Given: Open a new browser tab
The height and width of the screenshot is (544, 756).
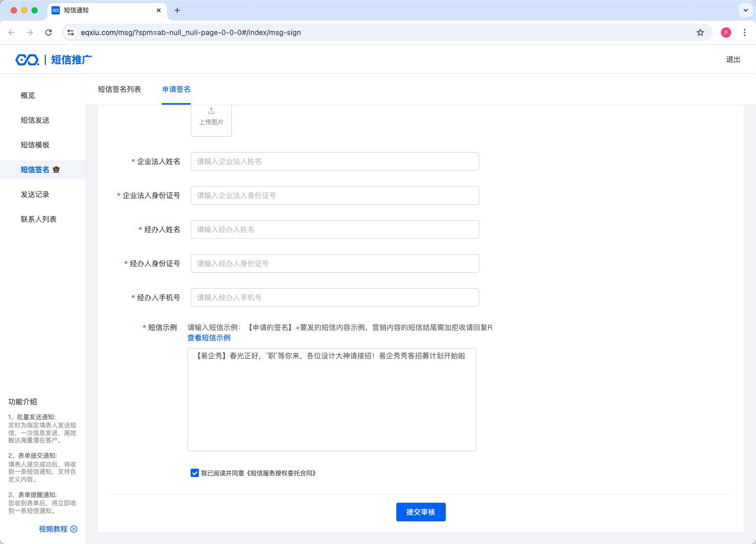Looking at the screenshot, I should [x=177, y=10].
